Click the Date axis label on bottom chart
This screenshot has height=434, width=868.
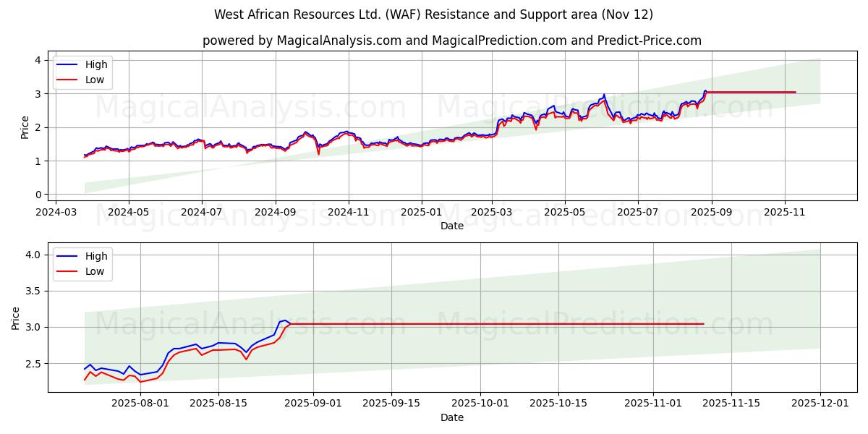click(x=451, y=417)
